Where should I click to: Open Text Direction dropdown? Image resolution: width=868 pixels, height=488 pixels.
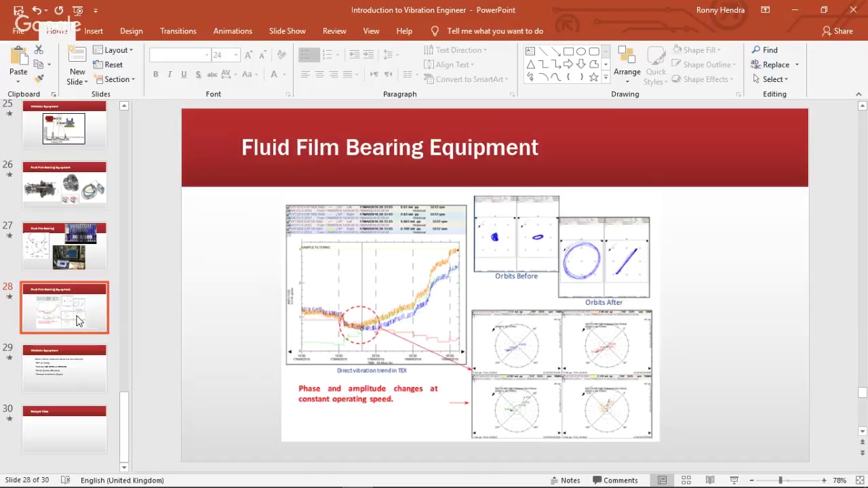coord(455,50)
